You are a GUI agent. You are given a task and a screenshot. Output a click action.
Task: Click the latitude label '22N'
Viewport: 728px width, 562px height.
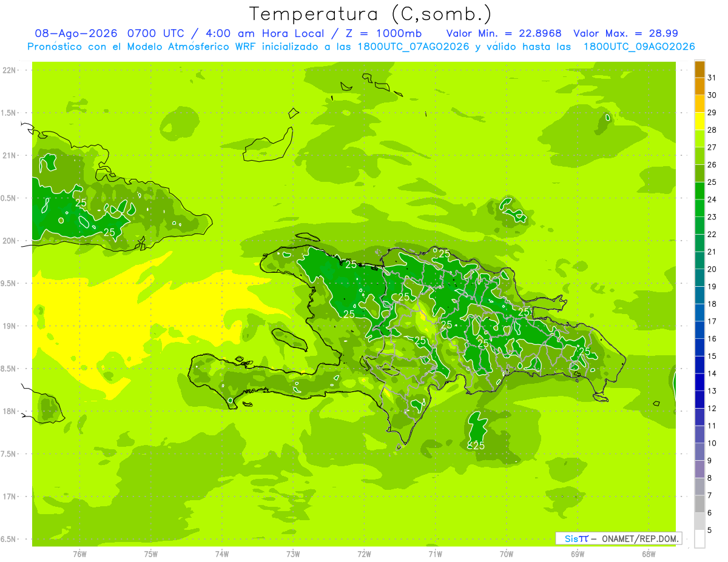click(x=10, y=70)
